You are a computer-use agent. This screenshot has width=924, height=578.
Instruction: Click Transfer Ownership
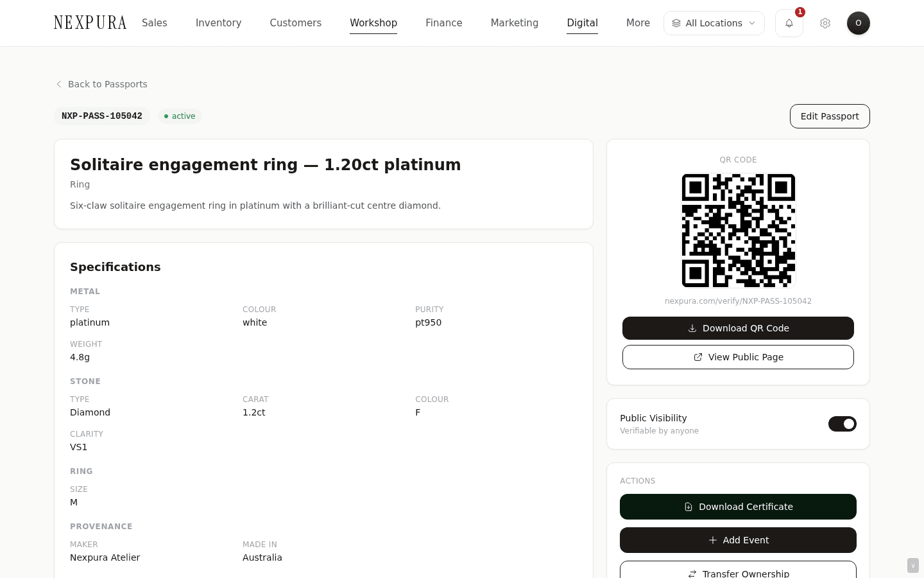[x=738, y=570]
